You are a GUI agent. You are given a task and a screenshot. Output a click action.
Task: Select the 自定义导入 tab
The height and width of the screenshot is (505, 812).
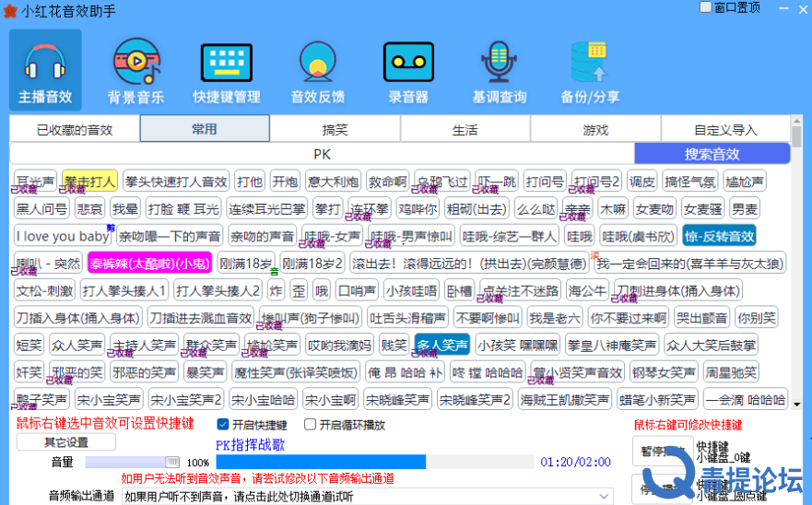pyautogui.click(x=725, y=130)
